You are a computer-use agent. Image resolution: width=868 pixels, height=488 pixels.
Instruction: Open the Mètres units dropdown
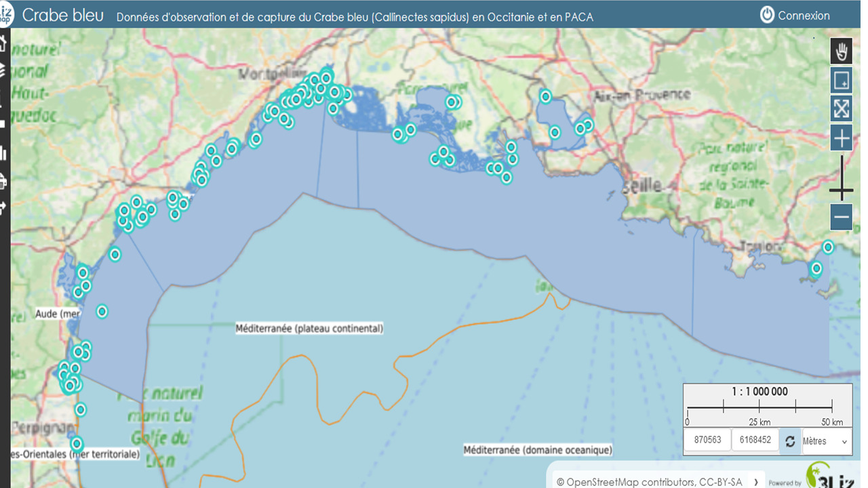point(827,441)
